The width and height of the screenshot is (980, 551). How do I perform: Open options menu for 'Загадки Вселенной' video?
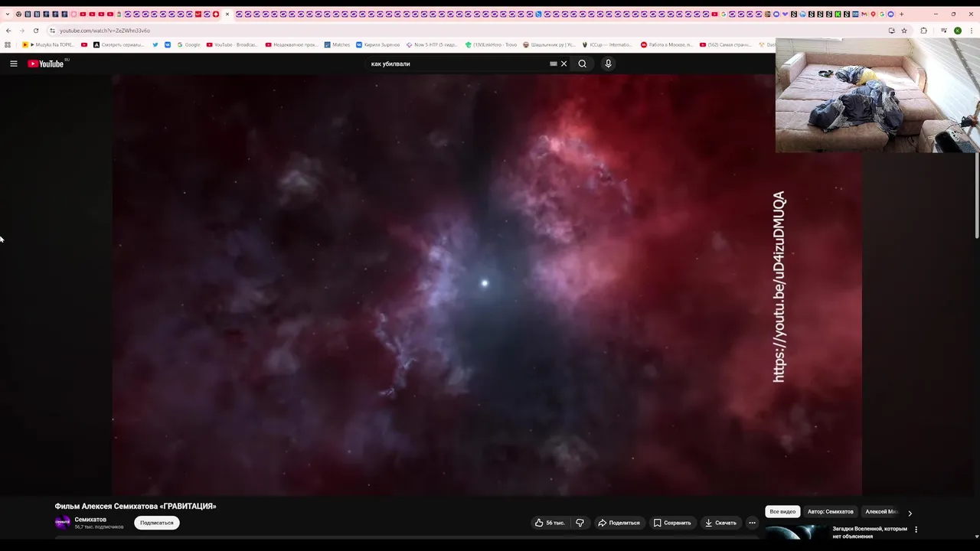[x=916, y=530]
